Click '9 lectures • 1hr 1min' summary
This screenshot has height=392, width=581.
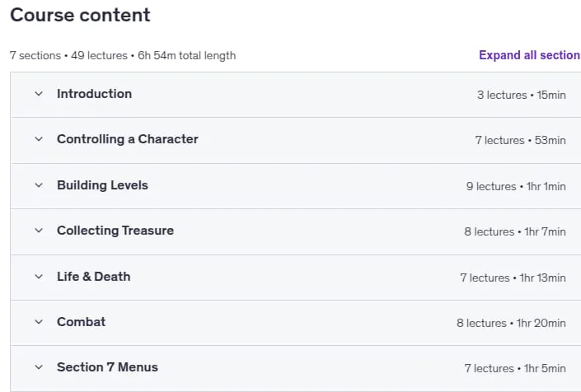point(516,186)
